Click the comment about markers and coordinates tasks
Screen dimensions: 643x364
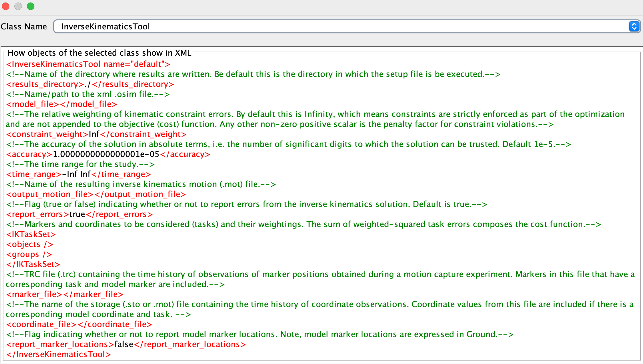point(304,224)
